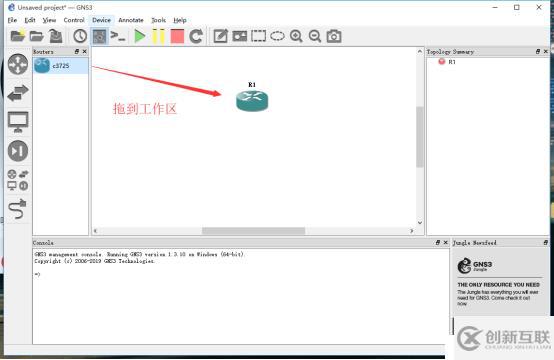Browse switches in device sidebar
The height and width of the screenshot is (360, 554).
18,93
